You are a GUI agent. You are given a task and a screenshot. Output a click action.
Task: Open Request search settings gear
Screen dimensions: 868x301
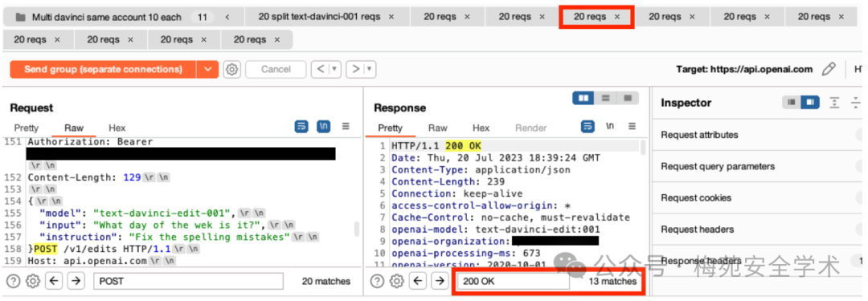[x=33, y=281]
